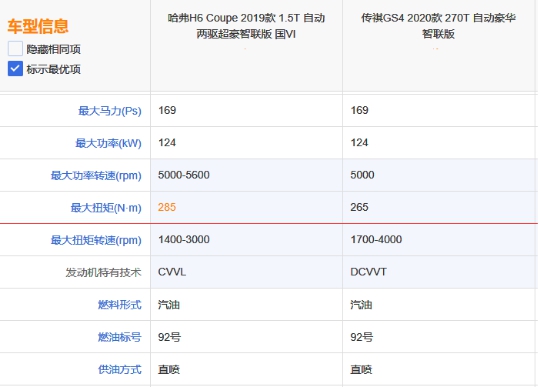The height and width of the screenshot is (387, 540).
Task: Click the 车型信息 heading
Action: tap(38, 27)
